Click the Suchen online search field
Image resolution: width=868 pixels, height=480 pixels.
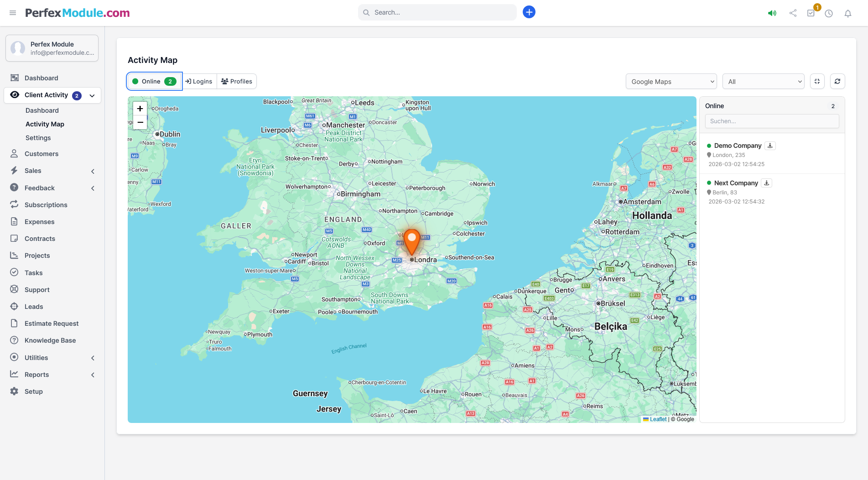(x=772, y=121)
